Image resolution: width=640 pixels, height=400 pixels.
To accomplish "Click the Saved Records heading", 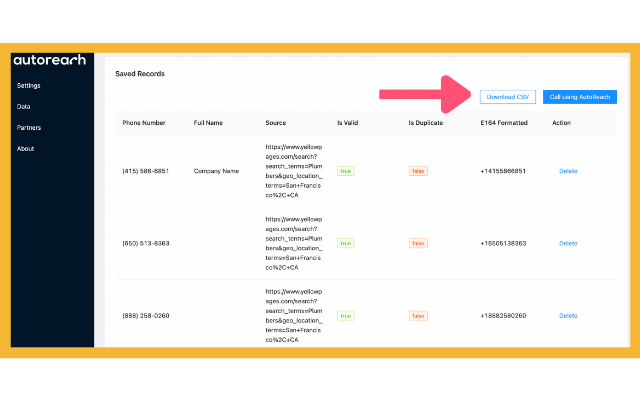I will click(x=140, y=74).
